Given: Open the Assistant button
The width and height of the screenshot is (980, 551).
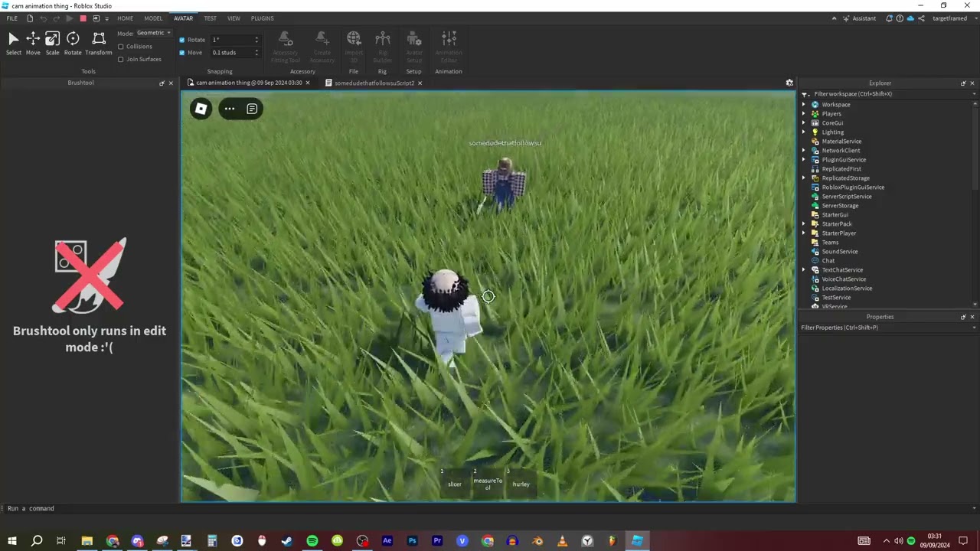Looking at the screenshot, I should pyautogui.click(x=859, y=18).
